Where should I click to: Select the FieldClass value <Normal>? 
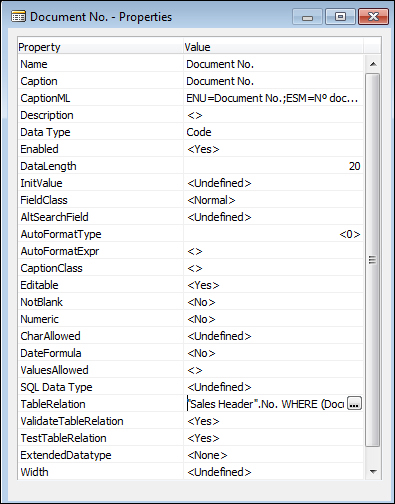tap(211, 200)
